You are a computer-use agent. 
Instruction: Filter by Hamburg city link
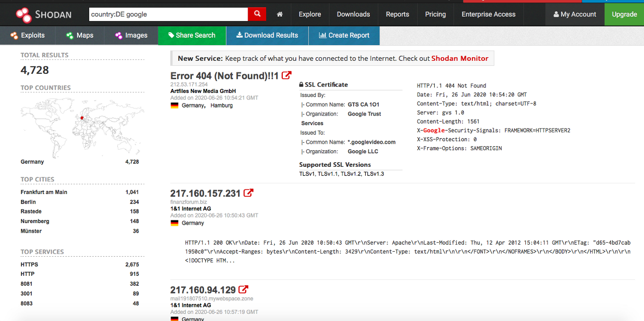222,105
